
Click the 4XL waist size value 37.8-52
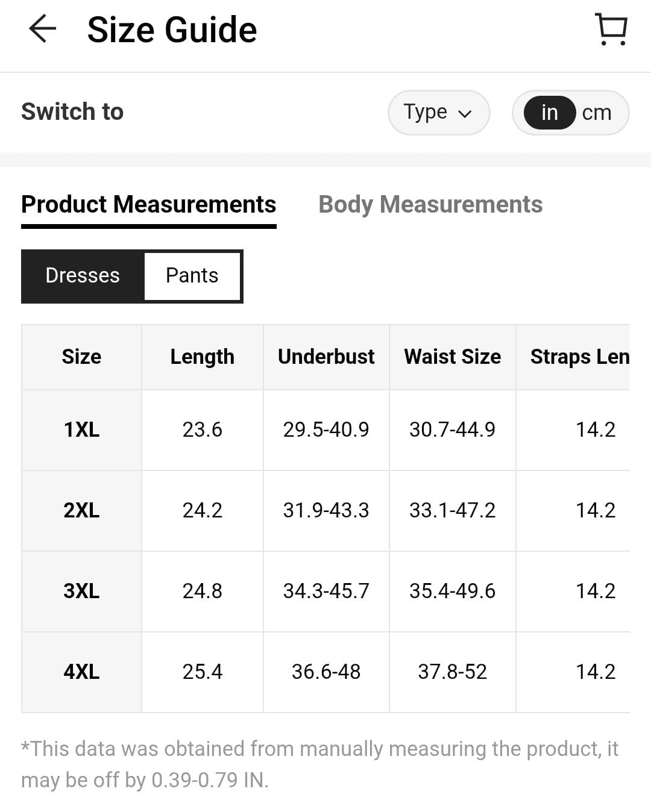coord(452,672)
